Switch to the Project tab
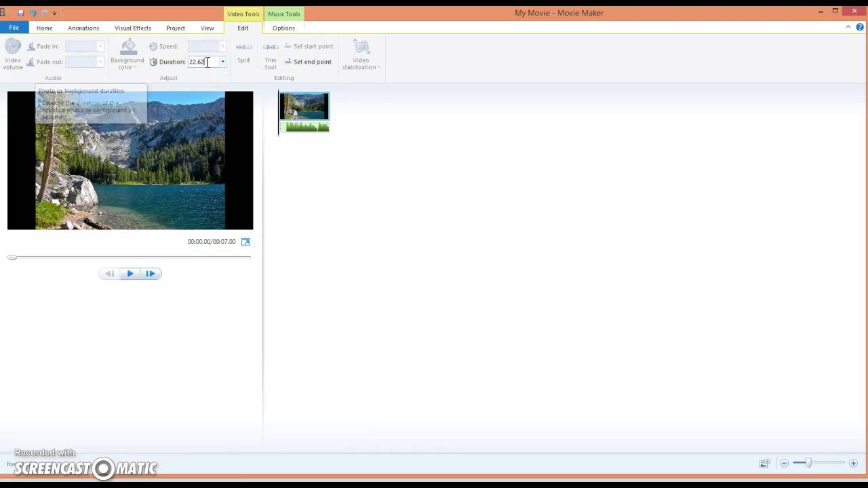The width and height of the screenshot is (868, 488). (176, 28)
